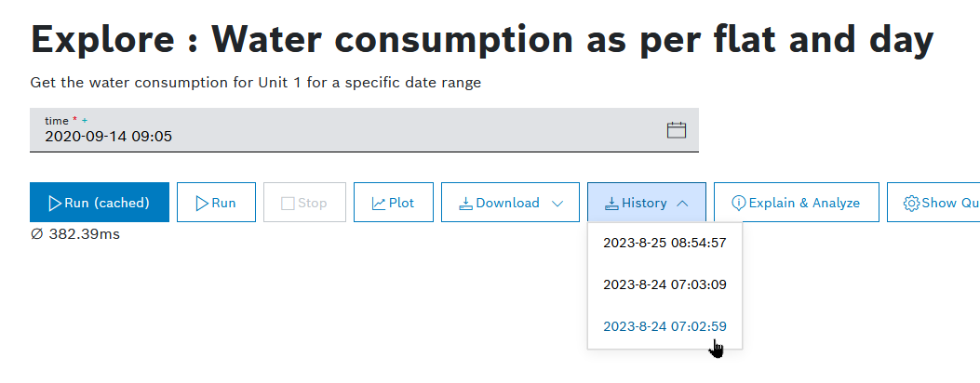This screenshot has height=383, width=980.
Task: Click the play icon in Run (cached)
Action: click(x=55, y=203)
